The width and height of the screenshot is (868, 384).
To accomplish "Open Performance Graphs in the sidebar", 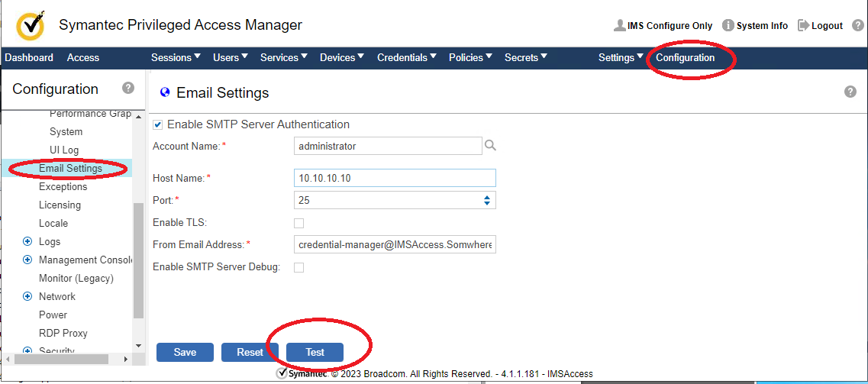I will pyautogui.click(x=90, y=114).
